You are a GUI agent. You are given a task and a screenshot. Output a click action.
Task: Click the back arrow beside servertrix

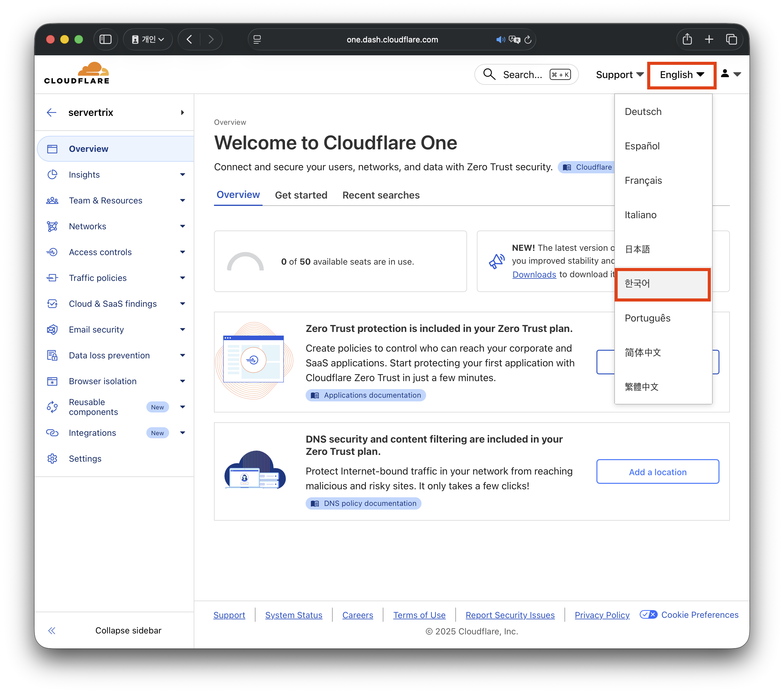point(51,112)
